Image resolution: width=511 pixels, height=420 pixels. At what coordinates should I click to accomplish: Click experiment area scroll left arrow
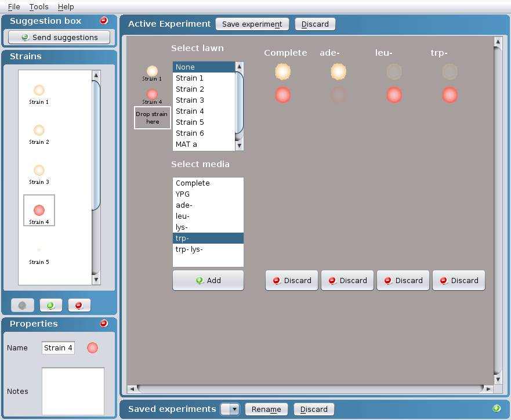[x=132, y=389]
